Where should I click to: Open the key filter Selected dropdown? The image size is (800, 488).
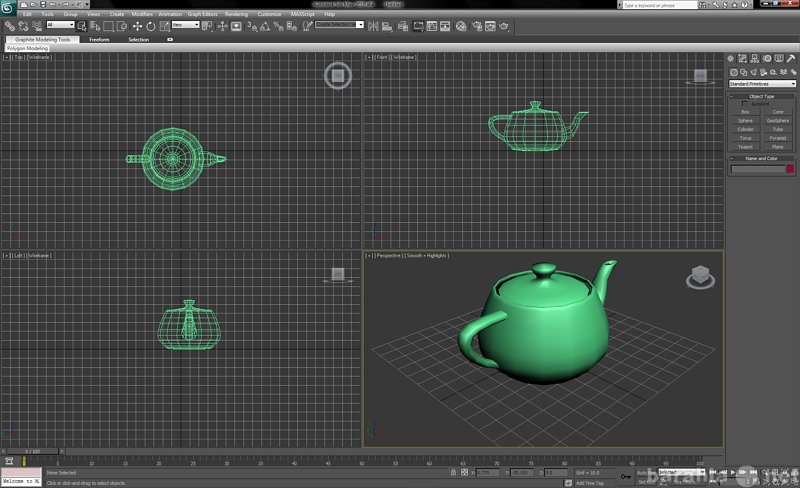tap(682, 472)
